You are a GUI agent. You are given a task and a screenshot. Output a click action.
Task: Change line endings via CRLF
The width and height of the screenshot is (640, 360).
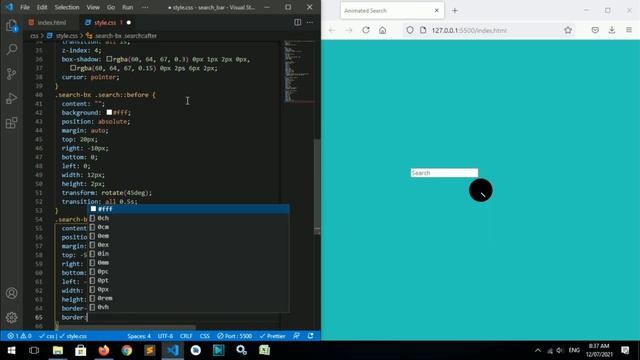186,336
